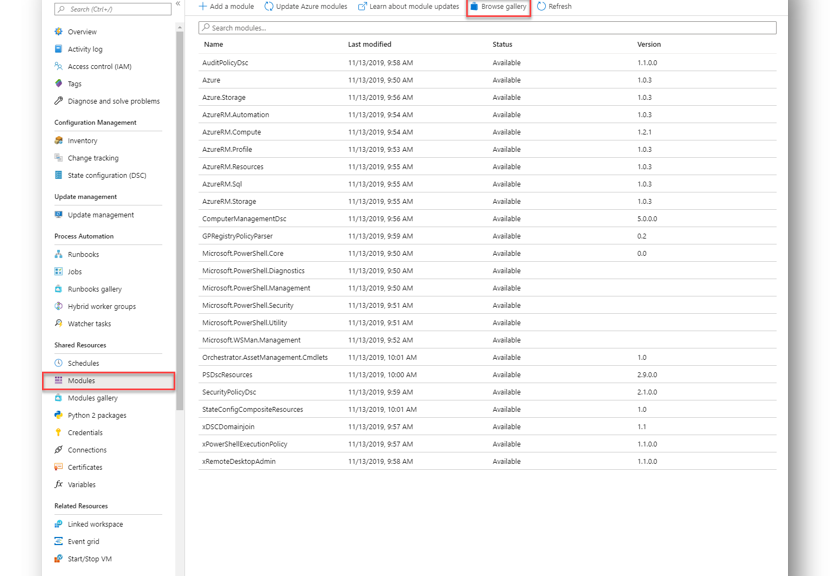Click the Hybrid worker groups icon
The height and width of the screenshot is (576, 839).
pos(58,306)
